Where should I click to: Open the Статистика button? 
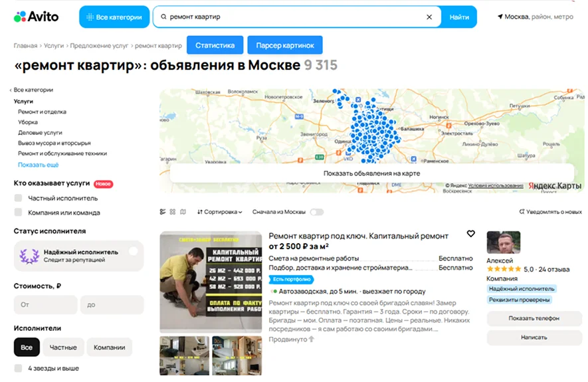pyautogui.click(x=215, y=45)
